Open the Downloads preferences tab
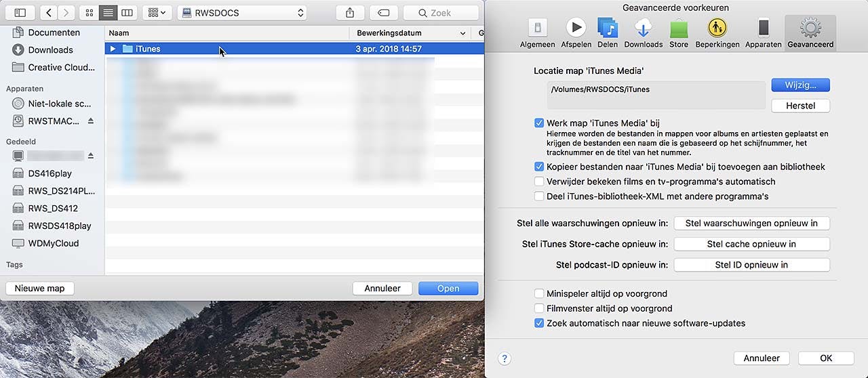Viewport: 868px width, 378px height. [644, 33]
